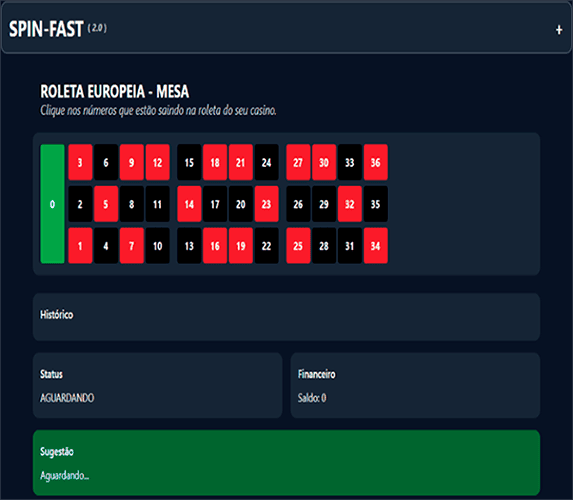
Task: Click red number 9
Action: [132, 162]
